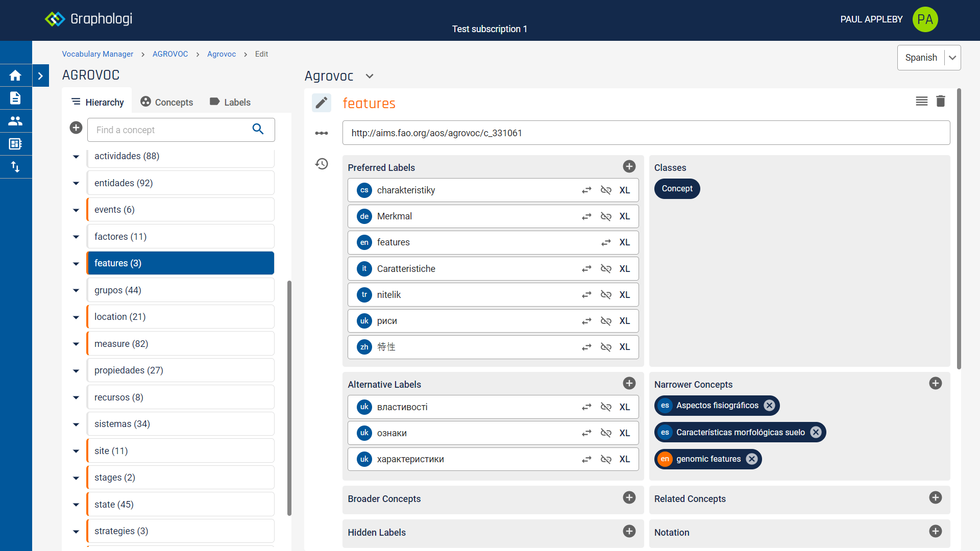Expand the Agrovoc scheme dropdown arrow

pyautogui.click(x=370, y=76)
